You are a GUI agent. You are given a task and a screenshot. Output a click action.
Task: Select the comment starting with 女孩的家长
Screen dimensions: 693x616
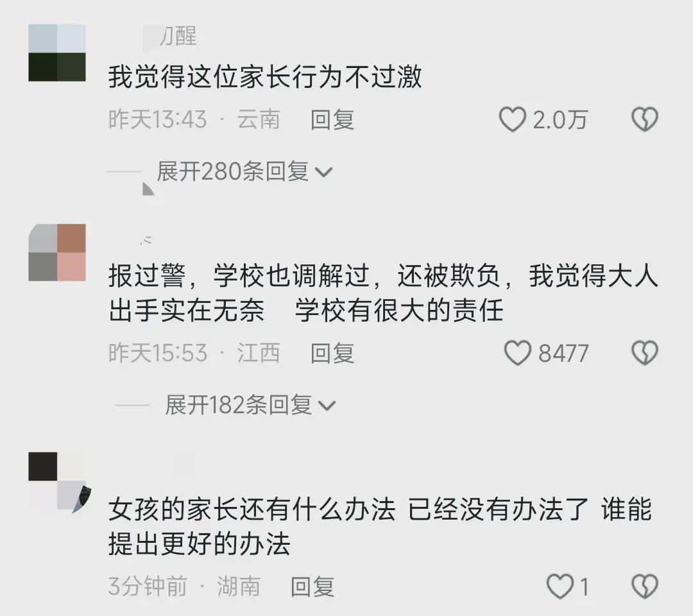coord(380,526)
